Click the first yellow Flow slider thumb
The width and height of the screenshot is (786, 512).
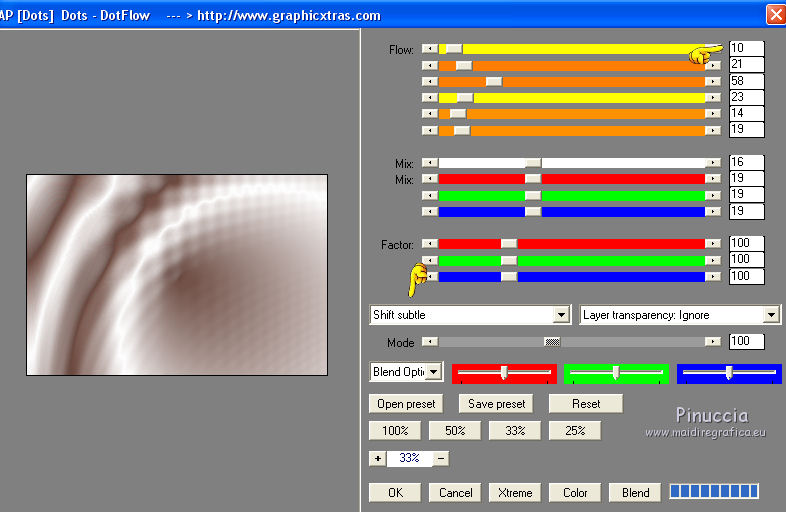(x=454, y=49)
